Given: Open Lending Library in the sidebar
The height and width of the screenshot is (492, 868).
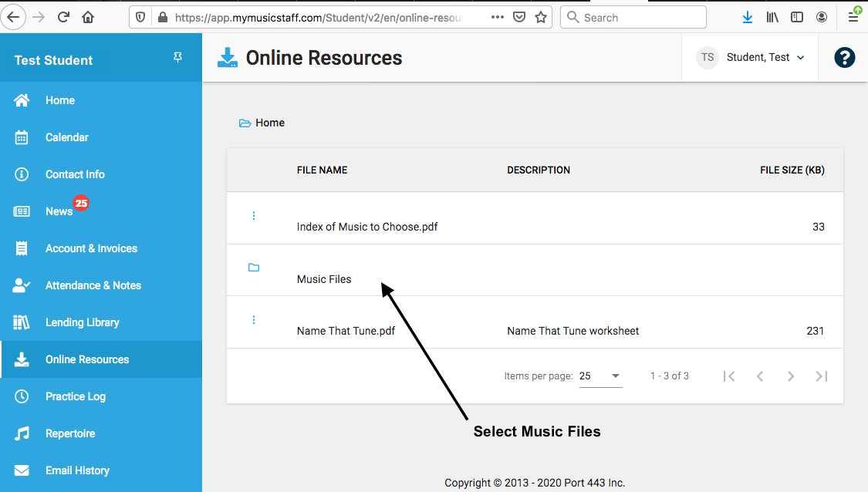Looking at the screenshot, I should 101,322.
